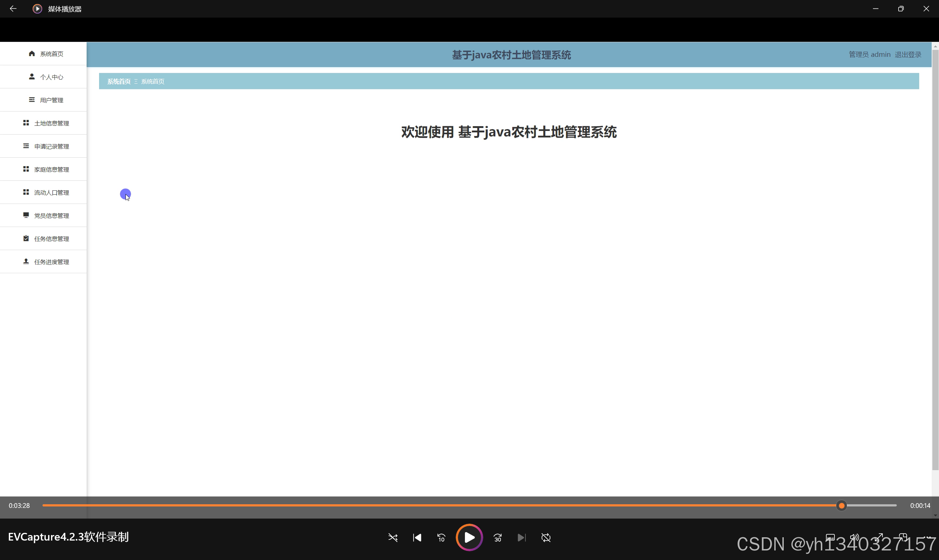This screenshot has width=939, height=560.
Task: Skip back 10 seconds
Action: click(441, 537)
